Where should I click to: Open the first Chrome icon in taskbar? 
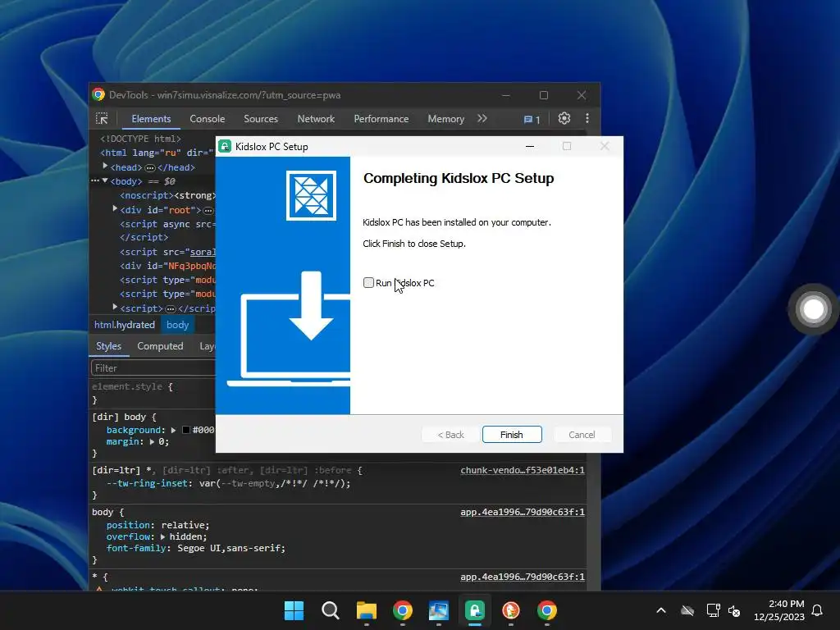point(402,610)
